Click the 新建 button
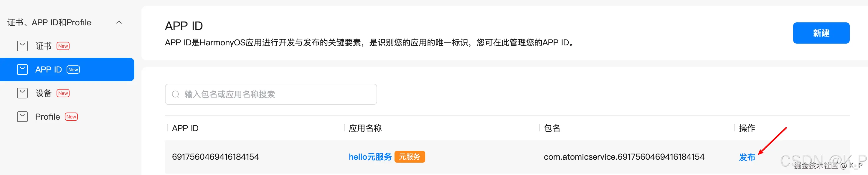The height and width of the screenshot is (175, 868). 821,33
